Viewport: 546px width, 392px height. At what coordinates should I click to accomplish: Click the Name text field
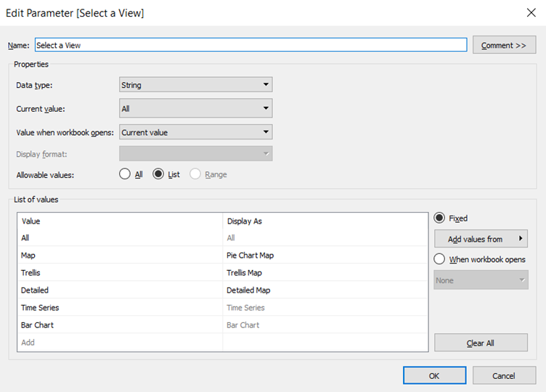(250, 45)
